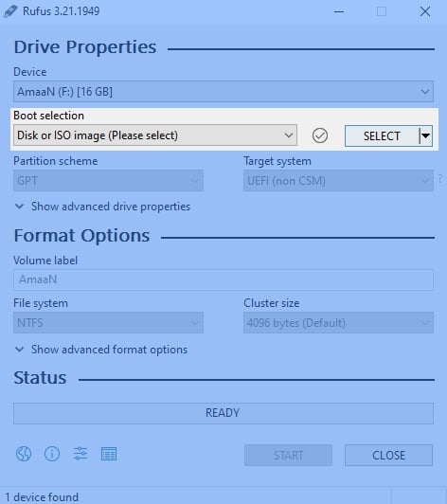
Task: Open the Boot selection dropdown
Action: pos(155,135)
